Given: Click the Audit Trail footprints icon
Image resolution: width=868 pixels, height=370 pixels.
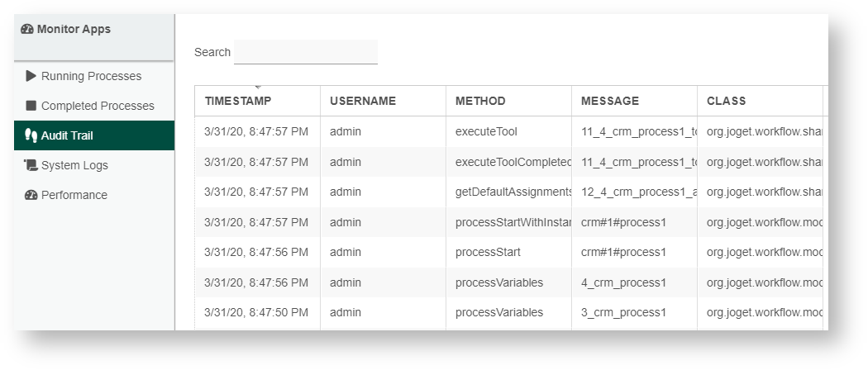Looking at the screenshot, I should [31, 135].
